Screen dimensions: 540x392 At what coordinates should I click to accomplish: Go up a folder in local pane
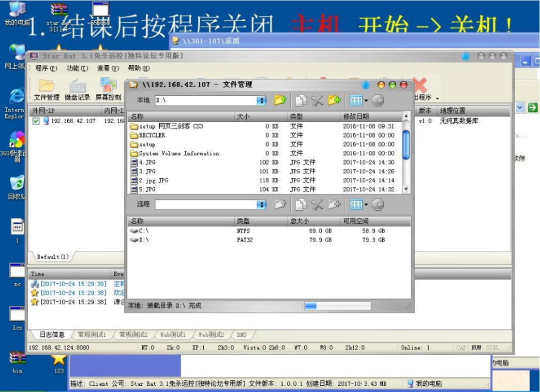click(280, 100)
